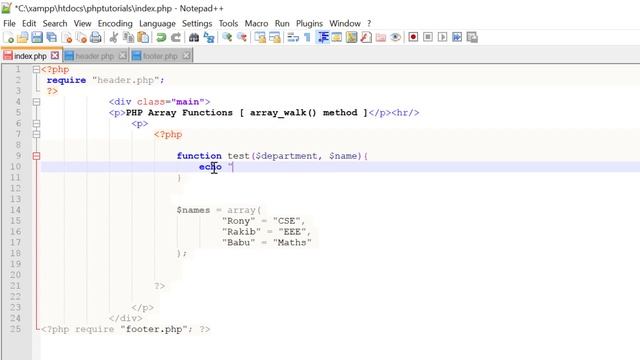Open the ? help menu
This screenshot has height=360, width=640.
click(369, 24)
